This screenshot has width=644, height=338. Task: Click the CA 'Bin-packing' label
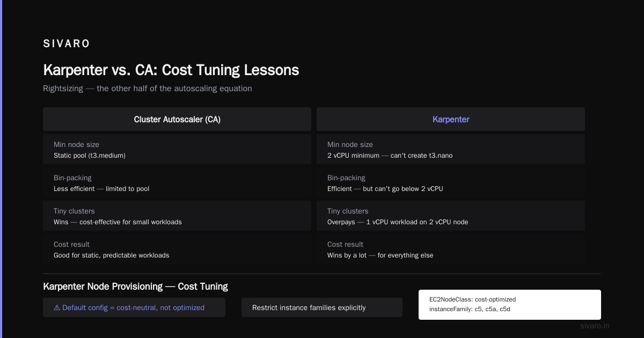click(72, 178)
